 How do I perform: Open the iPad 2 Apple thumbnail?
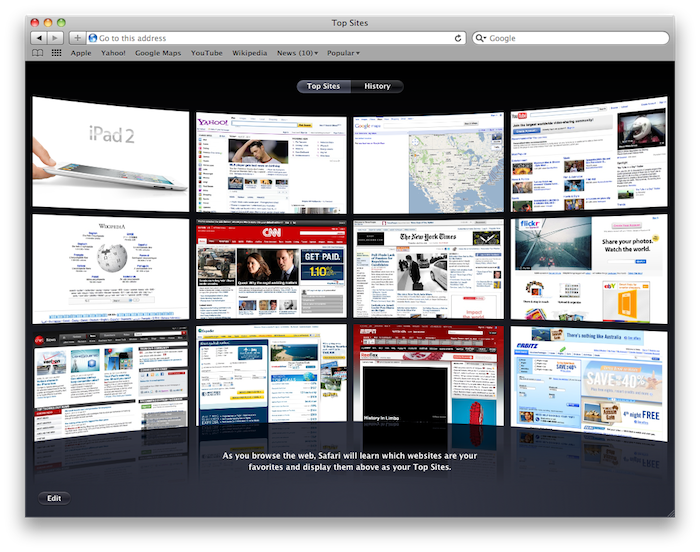[x=111, y=154]
